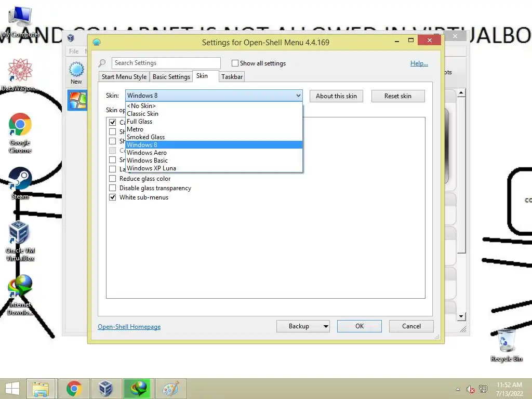Show hidden tray icons arrow
Viewport: 532px width, 399px height.
[x=458, y=389]
